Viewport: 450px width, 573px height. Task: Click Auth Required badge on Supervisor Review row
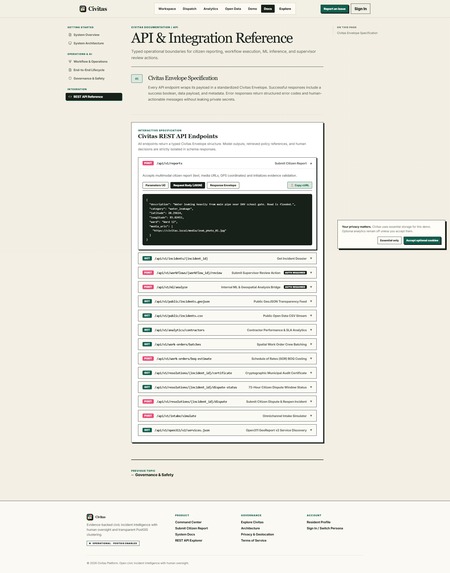(x=295, y=273)
